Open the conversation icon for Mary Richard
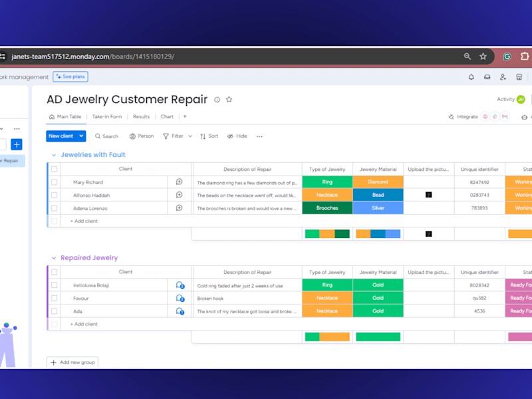 click(x=179, y=182)
